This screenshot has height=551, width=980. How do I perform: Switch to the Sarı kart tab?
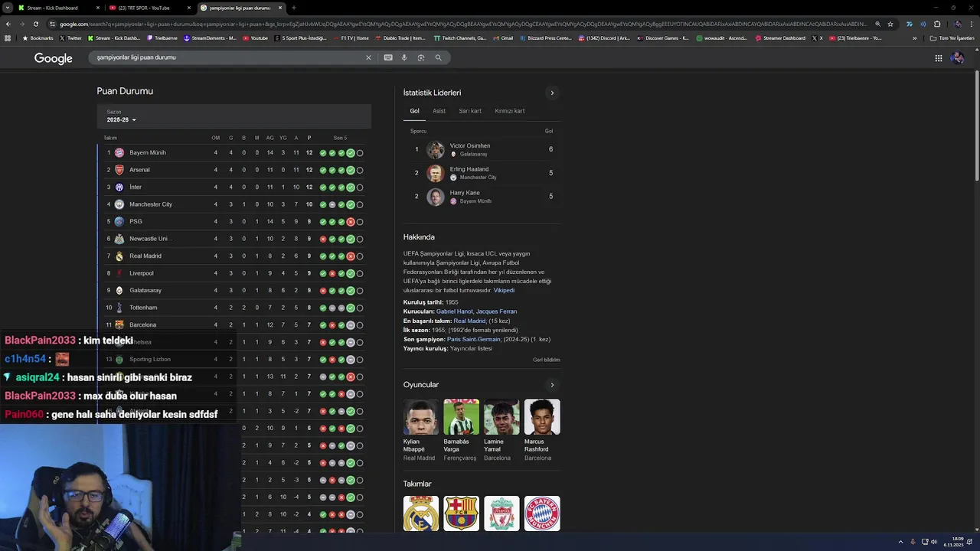[470, 111]
